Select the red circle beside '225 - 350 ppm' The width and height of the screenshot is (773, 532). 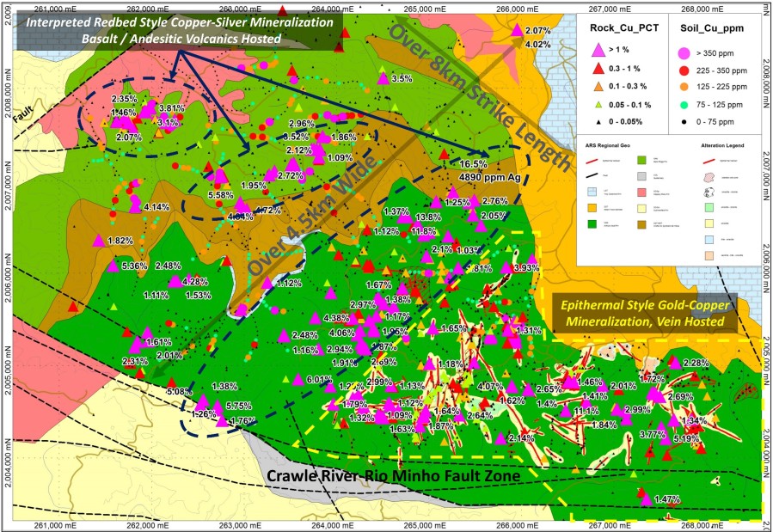pos(684,70)
